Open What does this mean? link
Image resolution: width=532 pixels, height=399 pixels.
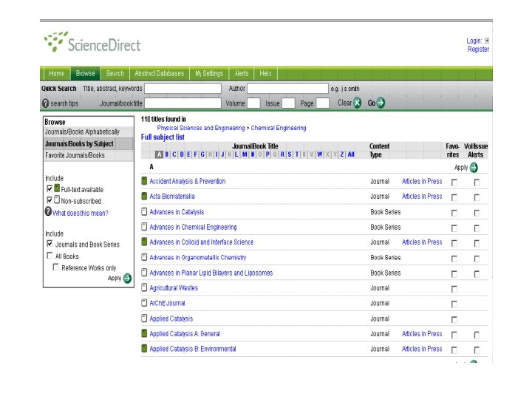pyautogui.click(x=81, y=213)
